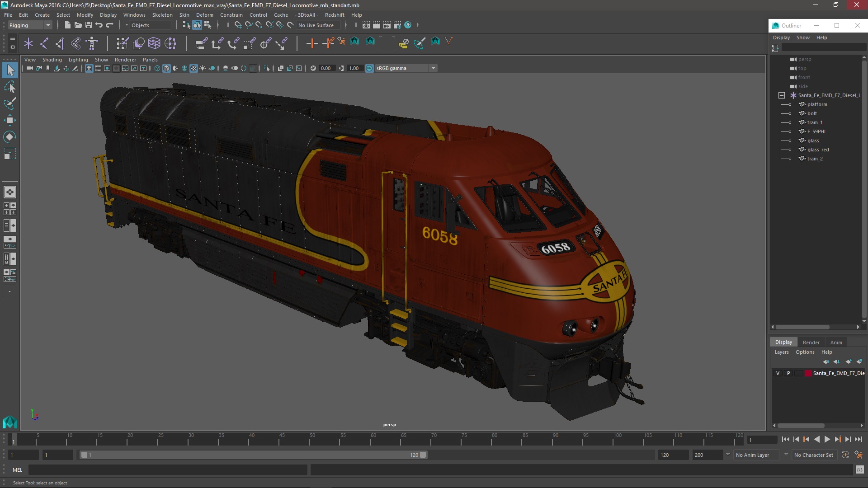
Task: Open the Deform menu
Action: [x=204, y=15]
